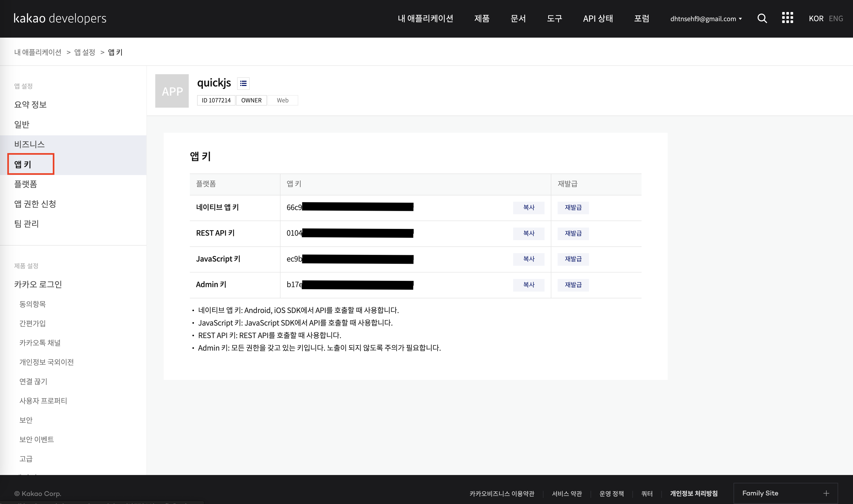Image resolution: width=853 pixels, height=504 pixels.
Task: Open the 내 애플리케이션 top menu
Action: coord(425,18)
